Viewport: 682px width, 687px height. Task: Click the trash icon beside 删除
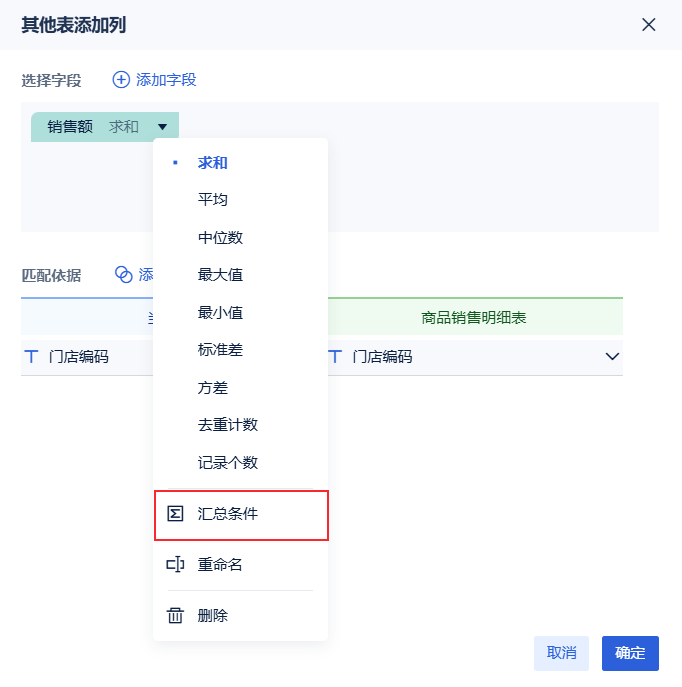tap(175, 616)
